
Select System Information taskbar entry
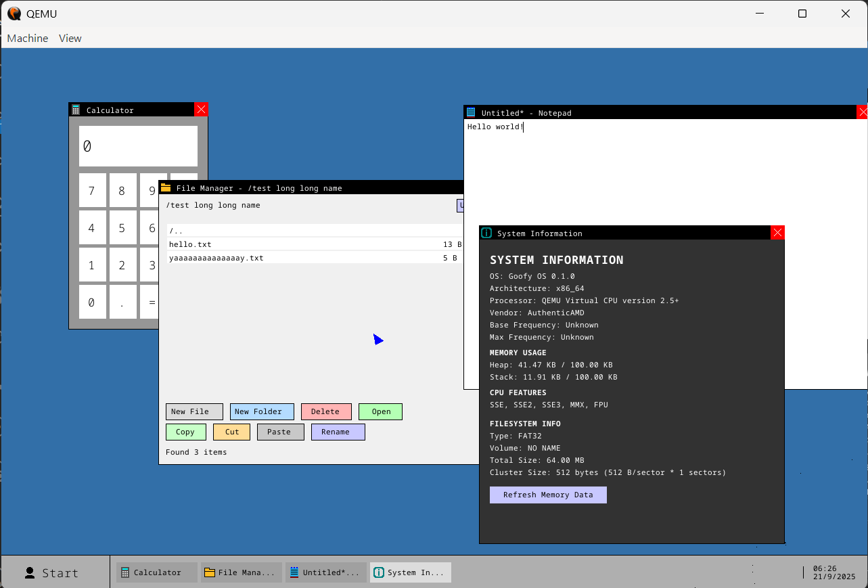coord(411,572)
